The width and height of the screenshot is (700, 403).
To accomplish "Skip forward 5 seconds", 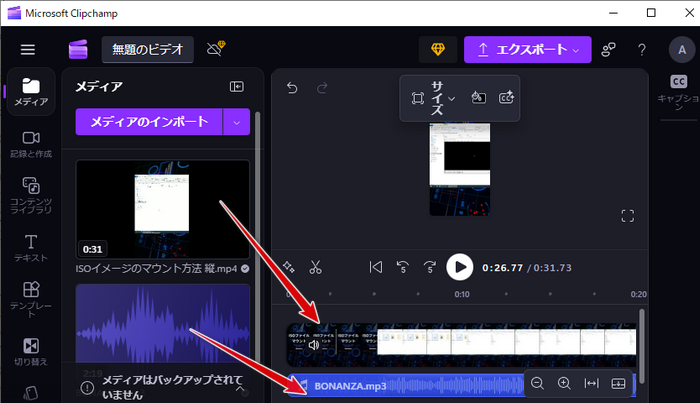I will (429, 267).
